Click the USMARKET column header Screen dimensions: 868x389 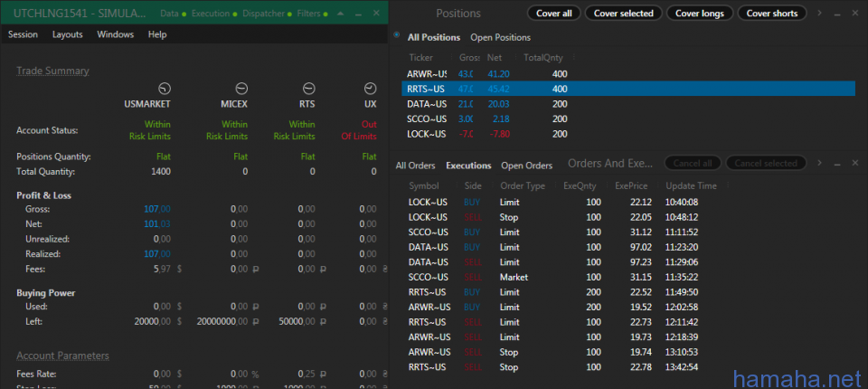(x=147, y=104)
